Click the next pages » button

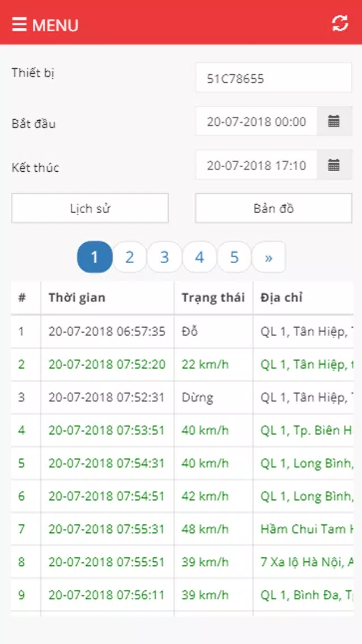tap(269, 257)
